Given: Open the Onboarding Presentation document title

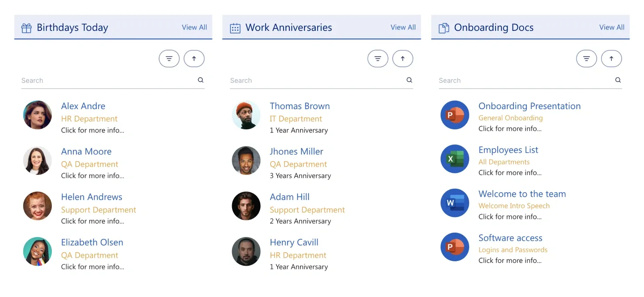Looking at the screenshot, I should click(530, 106).
